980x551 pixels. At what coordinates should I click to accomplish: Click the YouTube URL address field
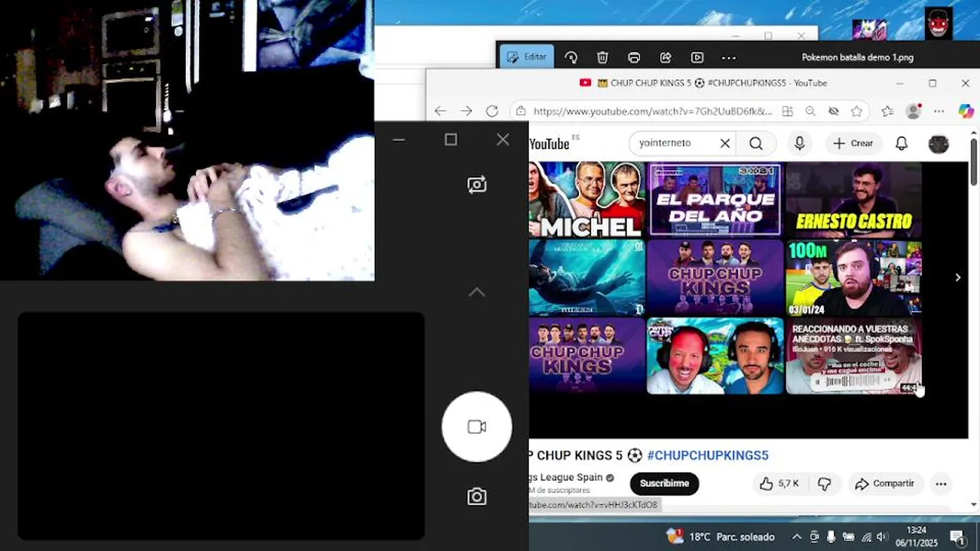click(x=653, y=111)
